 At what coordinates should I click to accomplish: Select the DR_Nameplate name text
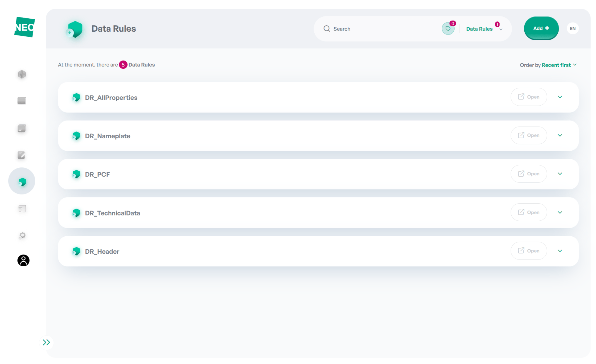coord(108,136)
